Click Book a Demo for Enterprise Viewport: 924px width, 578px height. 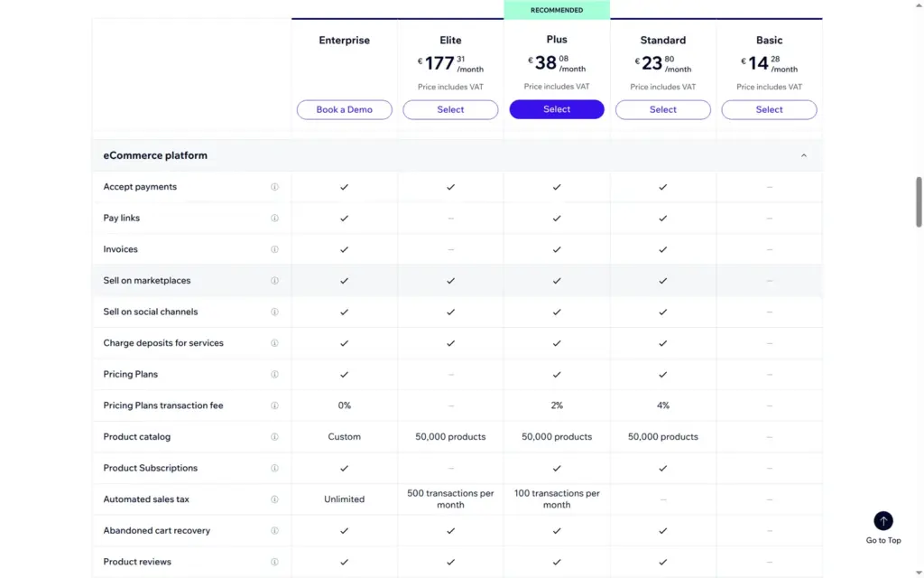point(344,109)
